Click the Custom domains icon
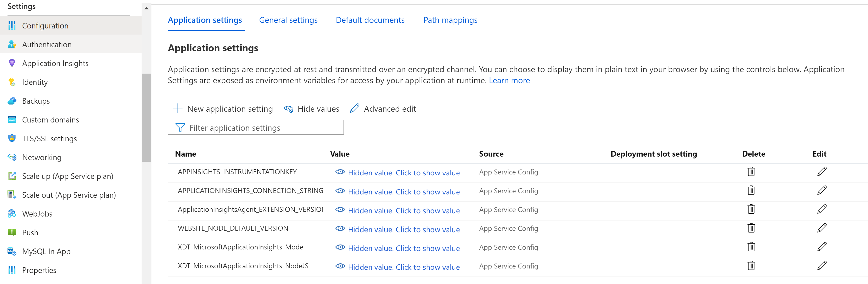 pyautogui.click(x=11, y=119)
